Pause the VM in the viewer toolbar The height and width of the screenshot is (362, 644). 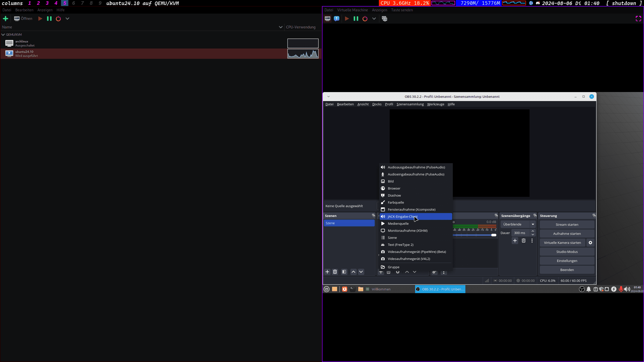tap(356, 19)
